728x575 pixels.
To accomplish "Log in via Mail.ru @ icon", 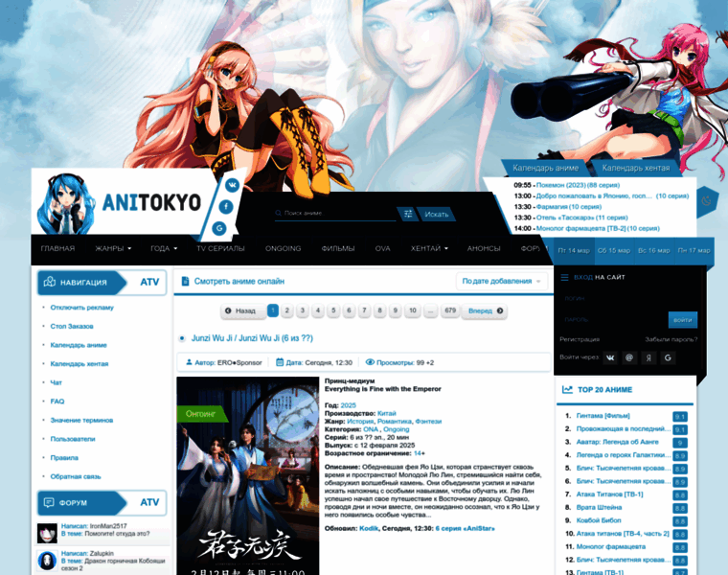I will tap(629, 357).
